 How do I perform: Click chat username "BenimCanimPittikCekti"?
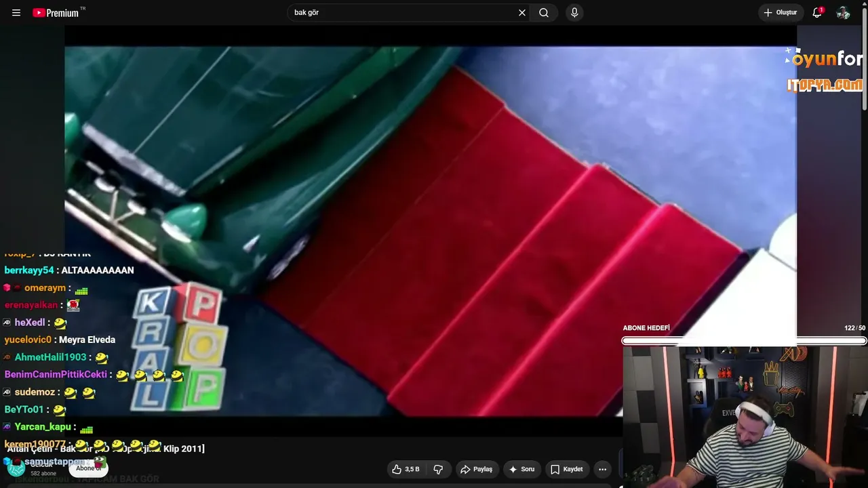pos(56,374)
